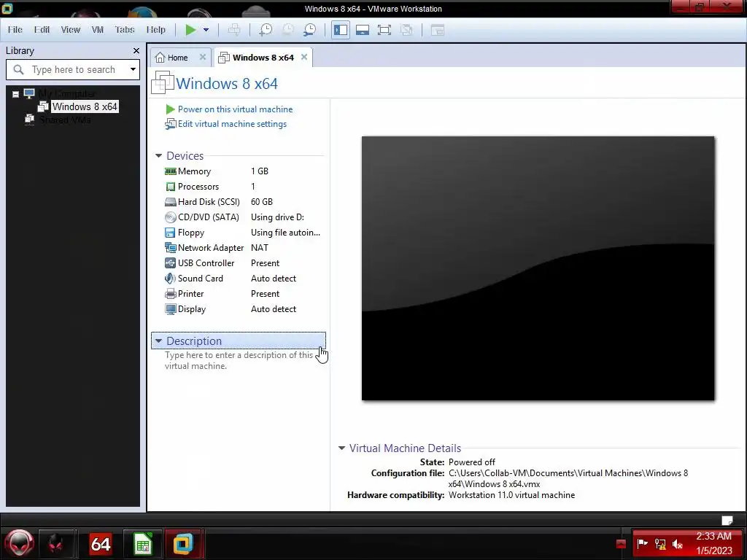747x560 pixels.
Task: Click the network status tray icon
Action: click(x=659, y=543)
